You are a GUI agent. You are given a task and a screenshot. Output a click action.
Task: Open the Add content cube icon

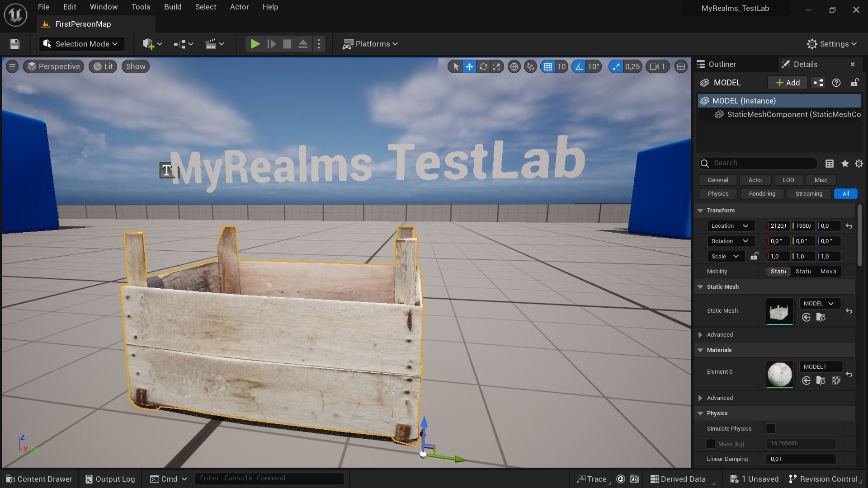click(152, 44)
